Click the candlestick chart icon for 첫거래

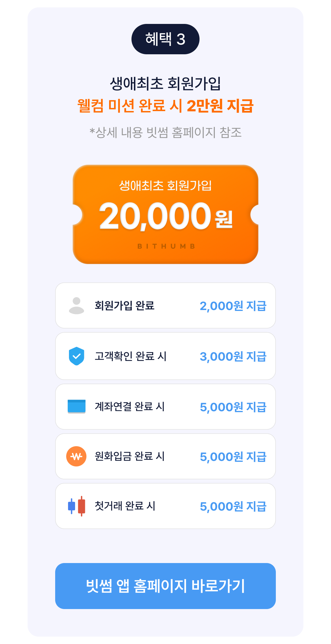(77, 506)
